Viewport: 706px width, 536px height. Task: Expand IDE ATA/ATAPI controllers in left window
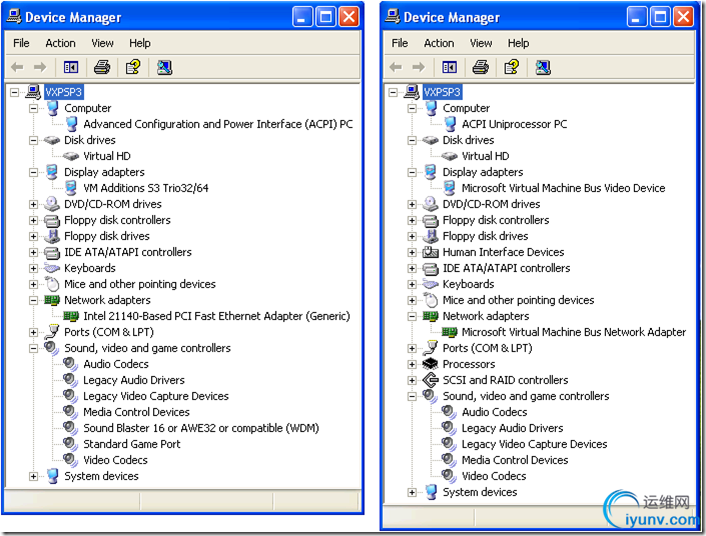(33, 252)
